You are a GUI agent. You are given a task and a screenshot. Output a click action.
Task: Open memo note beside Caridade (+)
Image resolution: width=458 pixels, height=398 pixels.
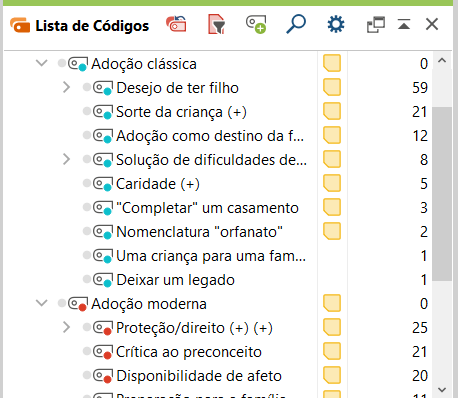click(332, 183)
